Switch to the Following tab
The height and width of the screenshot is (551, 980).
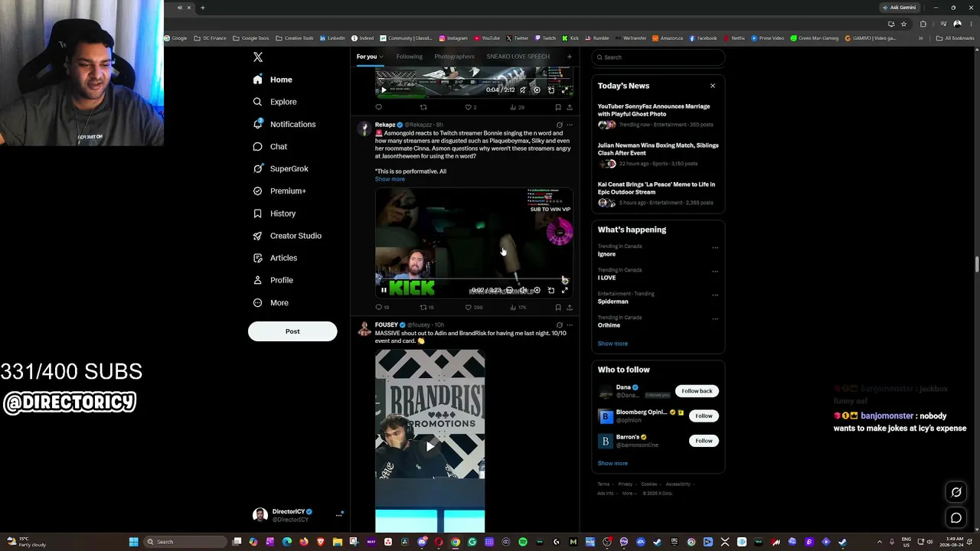(409, 57)
